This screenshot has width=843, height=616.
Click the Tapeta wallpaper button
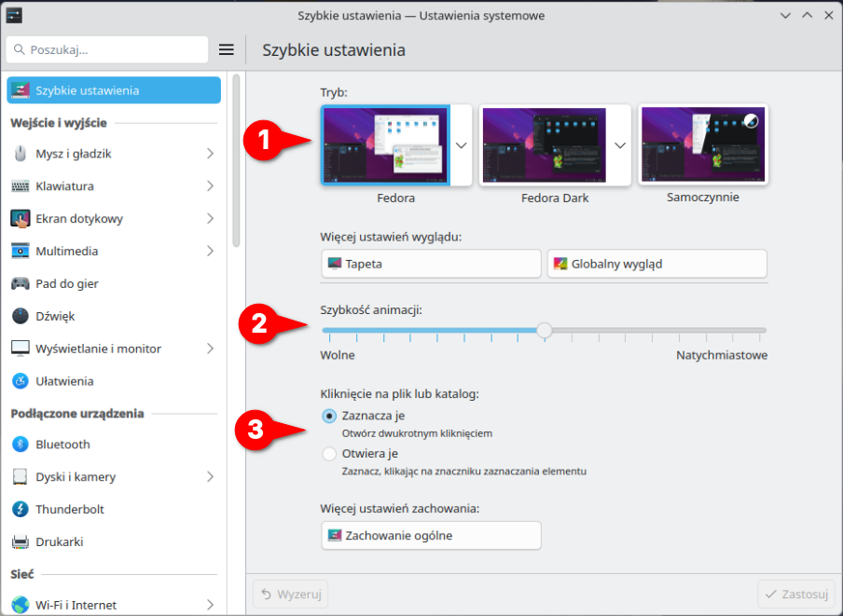pos(431,264)
